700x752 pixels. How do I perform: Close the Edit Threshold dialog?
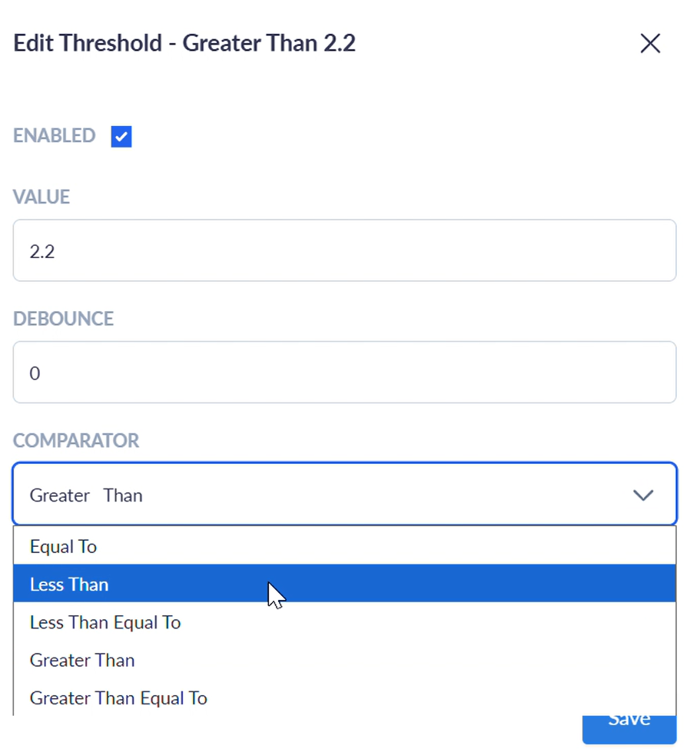tap(650, 44)
